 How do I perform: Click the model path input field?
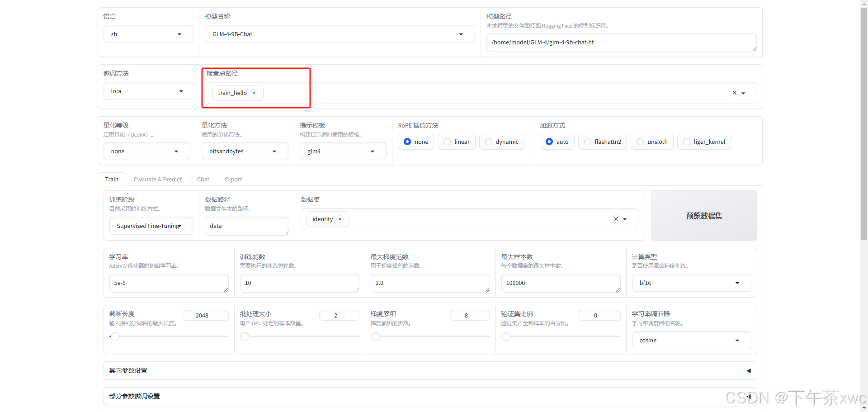621,42
